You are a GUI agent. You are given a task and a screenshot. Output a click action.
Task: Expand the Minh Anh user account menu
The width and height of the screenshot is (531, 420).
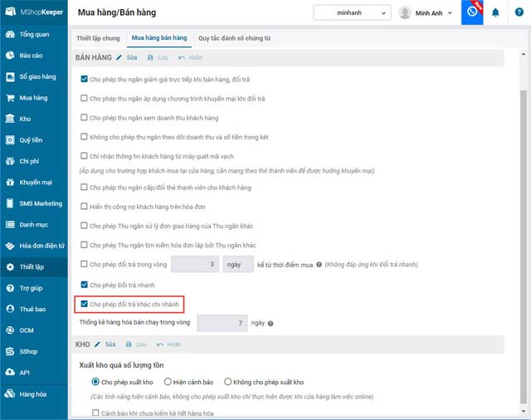pos(428,12)
